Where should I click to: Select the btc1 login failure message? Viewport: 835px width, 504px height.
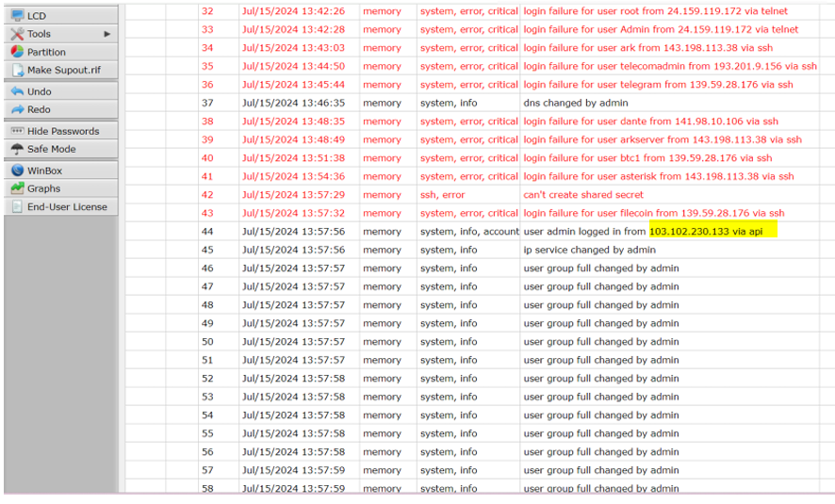click(647, 157)
